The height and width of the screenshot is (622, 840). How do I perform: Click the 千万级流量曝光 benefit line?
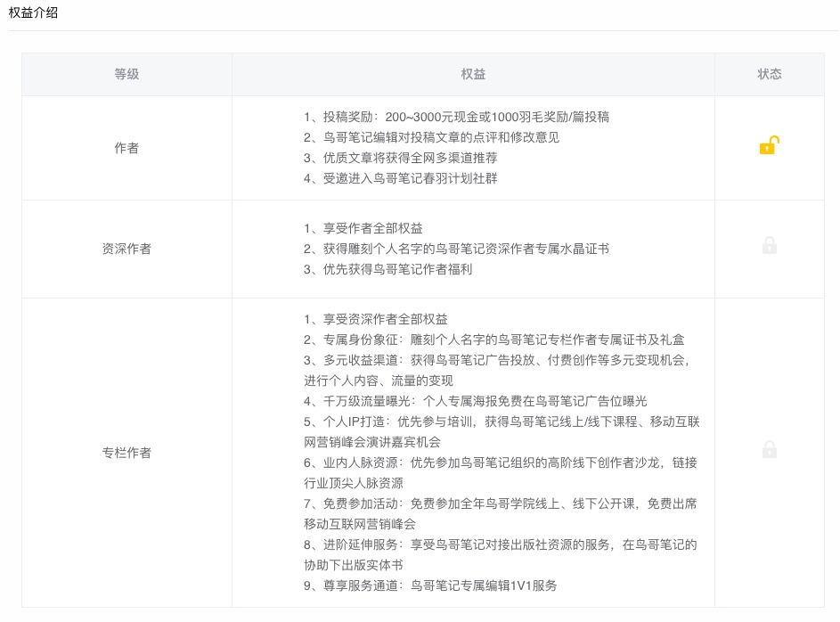(475, 401)
